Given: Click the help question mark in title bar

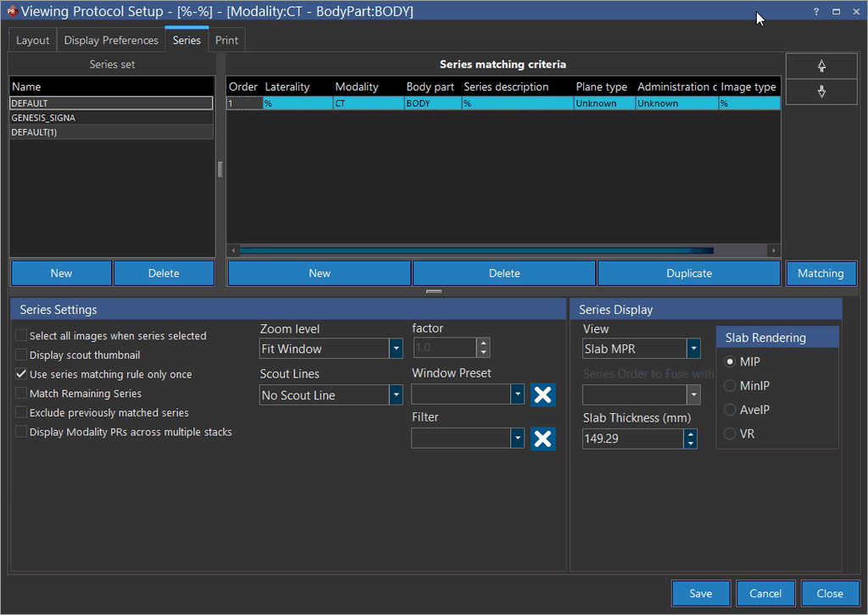Looking at the screenshot, I should tap(815, 12).
